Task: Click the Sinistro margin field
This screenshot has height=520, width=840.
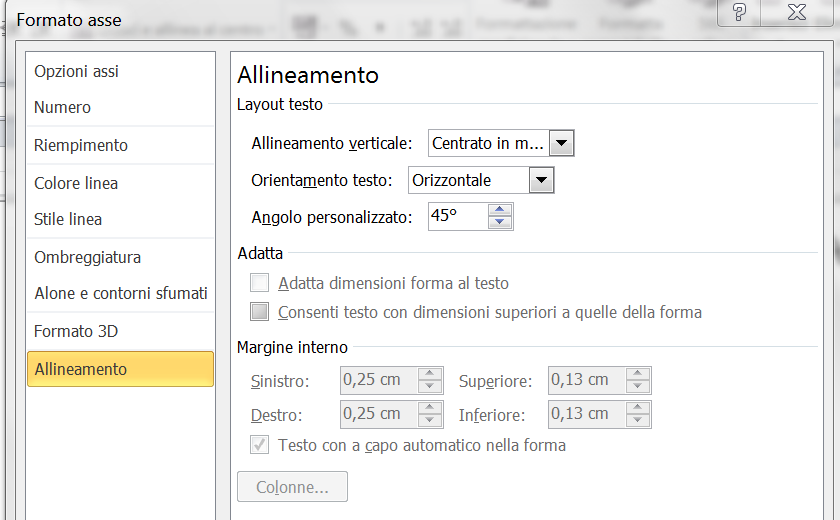Action: pos(378,380)
